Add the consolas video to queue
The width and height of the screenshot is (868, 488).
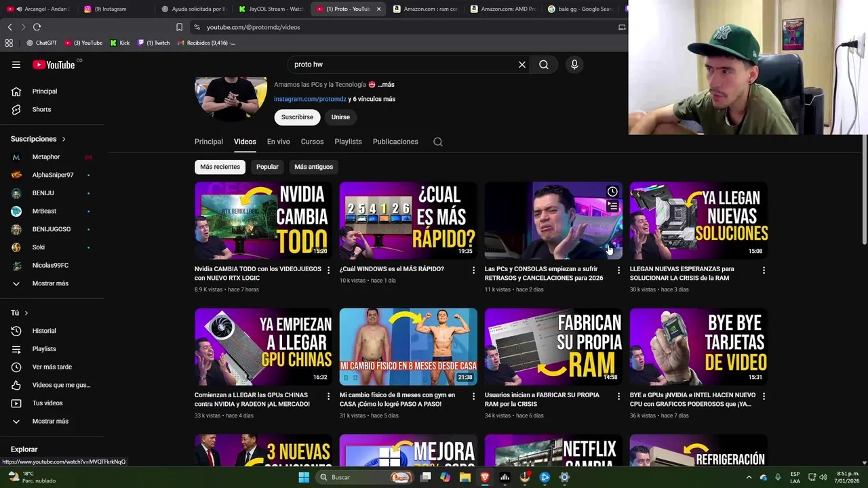point(612,206)
